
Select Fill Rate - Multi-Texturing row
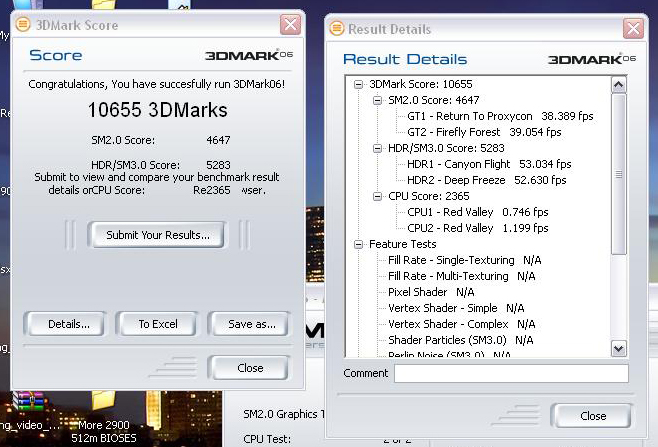(462, 276)
